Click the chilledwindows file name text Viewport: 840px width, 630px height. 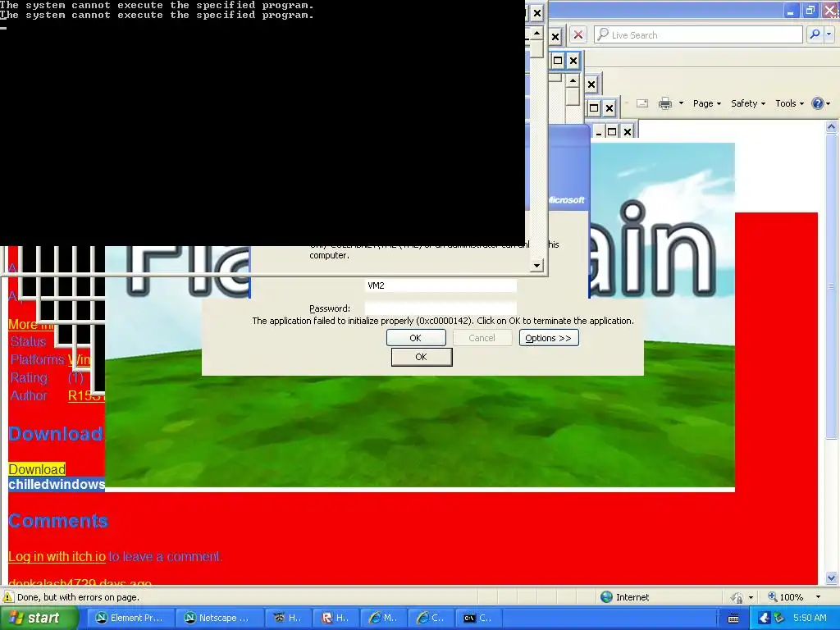[57, 484]
